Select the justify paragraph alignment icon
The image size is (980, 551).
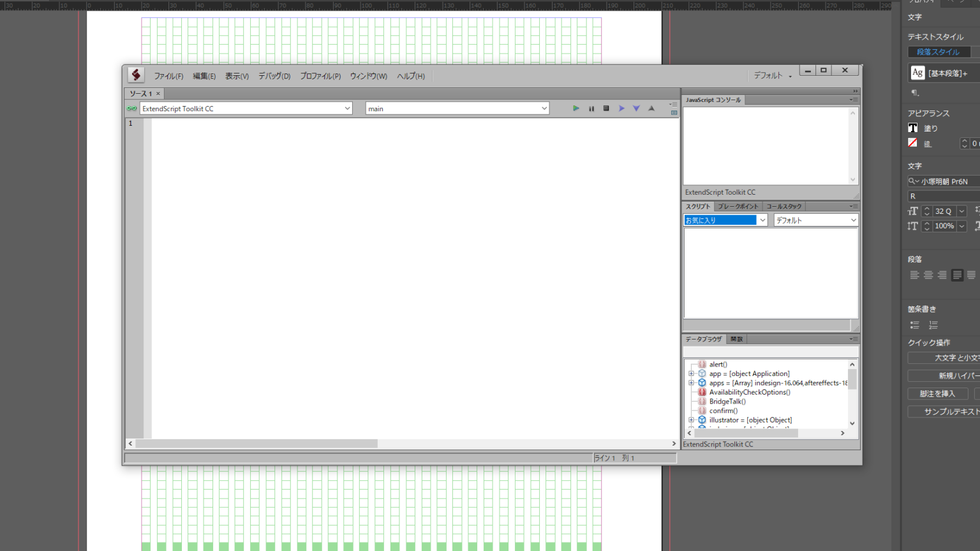tap(957, 275)
